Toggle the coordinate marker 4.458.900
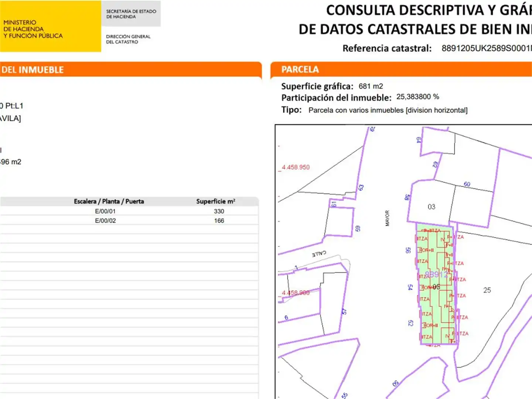The height and width of the screenshot is (399, 532). (x=296, y=293)
